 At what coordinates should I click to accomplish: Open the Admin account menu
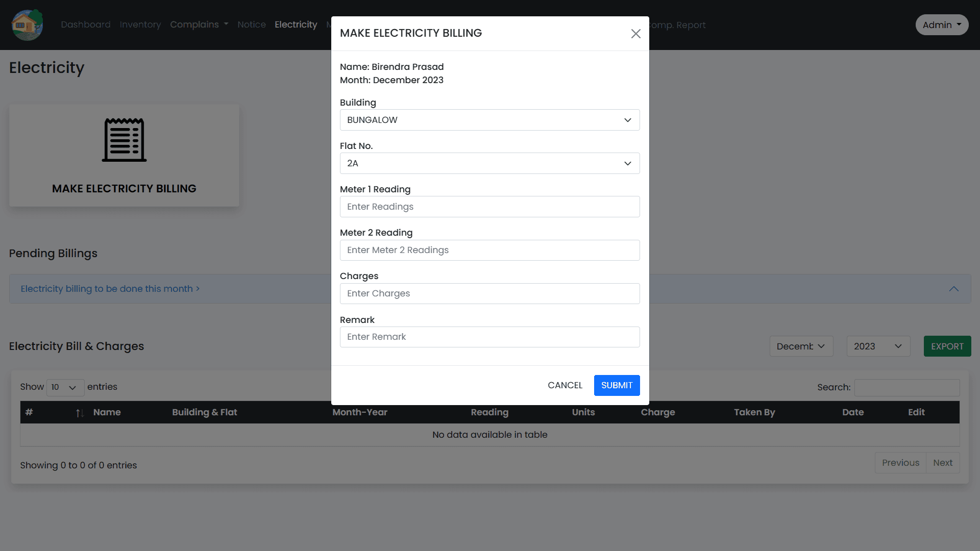click(x=941, y=24)
